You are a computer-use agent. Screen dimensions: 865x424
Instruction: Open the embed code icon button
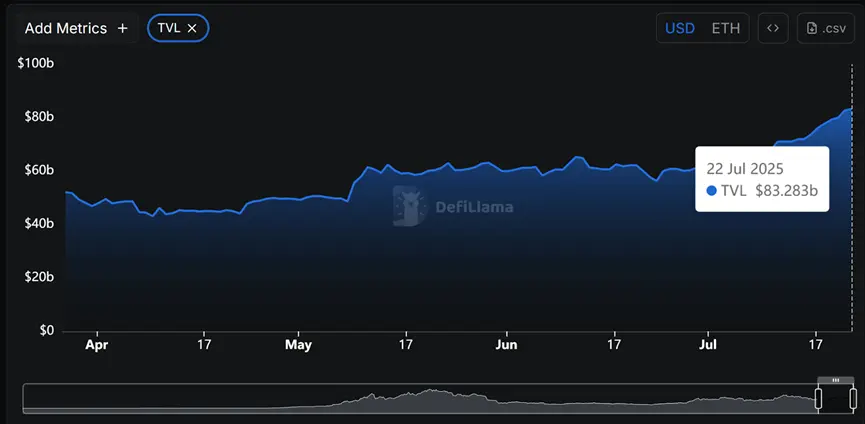[772, 28]
